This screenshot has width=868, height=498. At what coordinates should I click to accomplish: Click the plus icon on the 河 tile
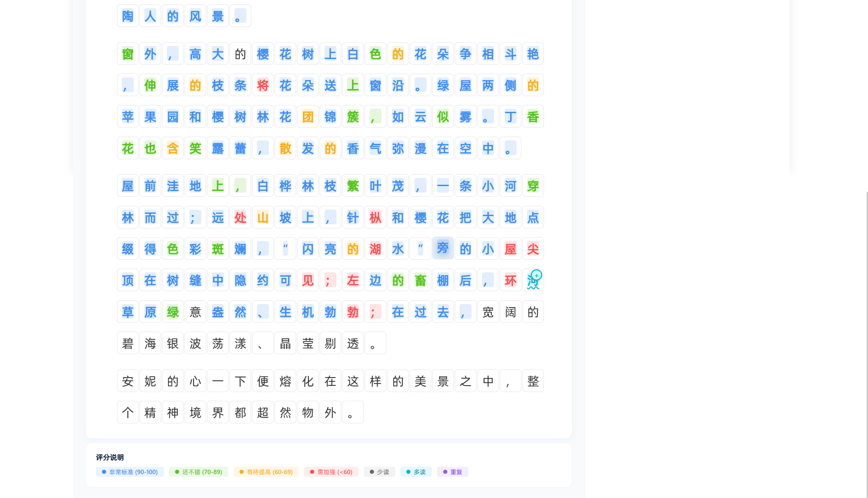click(x=536, y=275)
